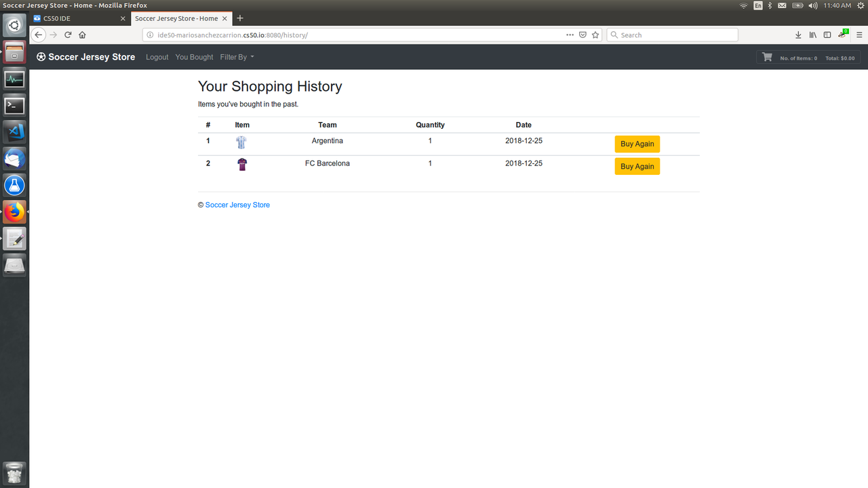Click the Soccer Jersey Store footer link
The image size is (868, 488).
point(237,205)
